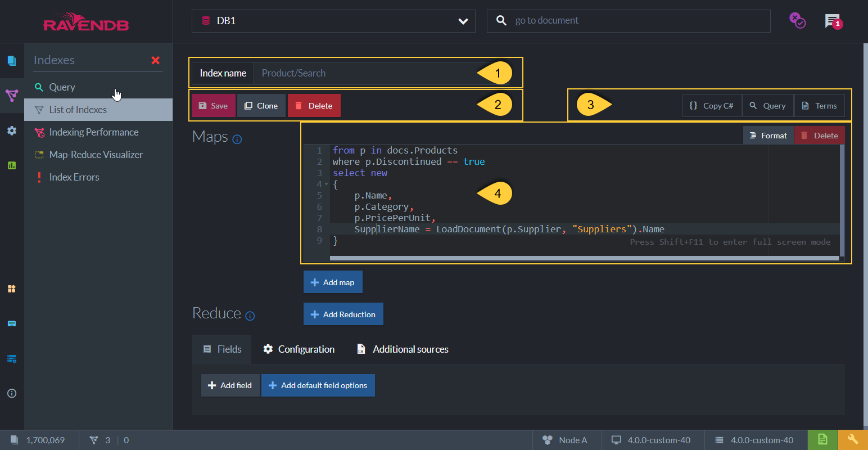Viewport: 868px width, 450px height.
Task: Format the map code
Action: pos(768,136)
